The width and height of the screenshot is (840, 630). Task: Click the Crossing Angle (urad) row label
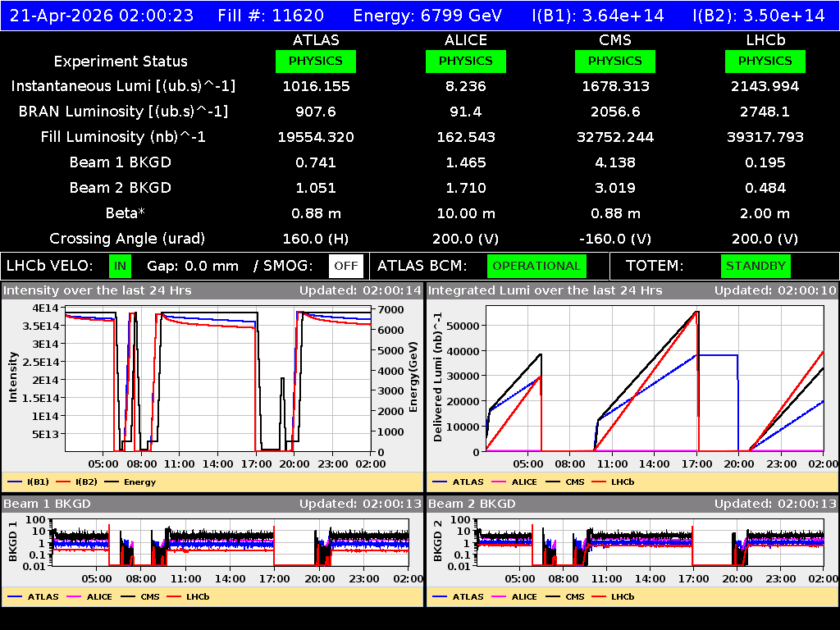[127, 239]
